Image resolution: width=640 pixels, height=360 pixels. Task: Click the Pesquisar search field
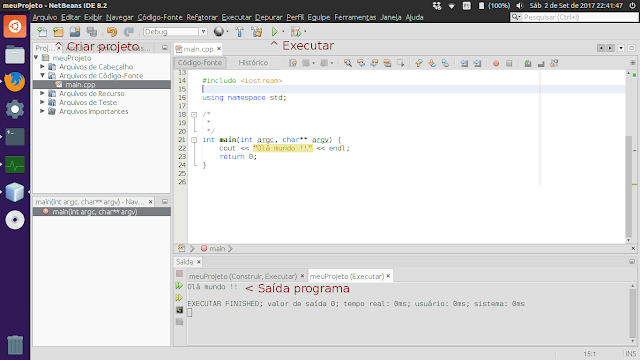574,17
